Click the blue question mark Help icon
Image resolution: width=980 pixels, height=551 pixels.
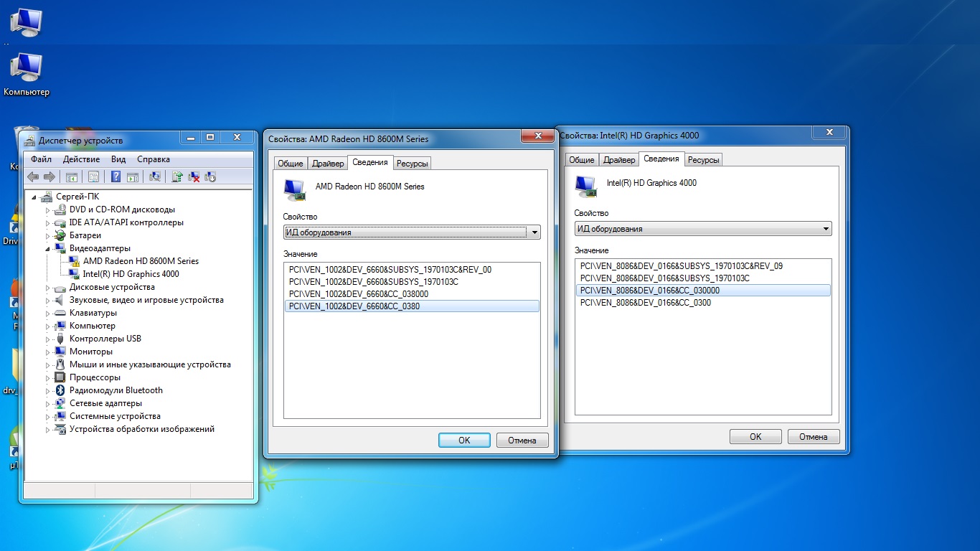pos(116,176)
